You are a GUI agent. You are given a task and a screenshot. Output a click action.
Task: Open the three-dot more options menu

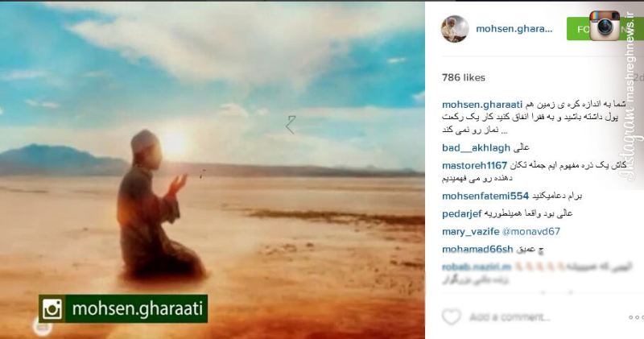tap(636, 317)
